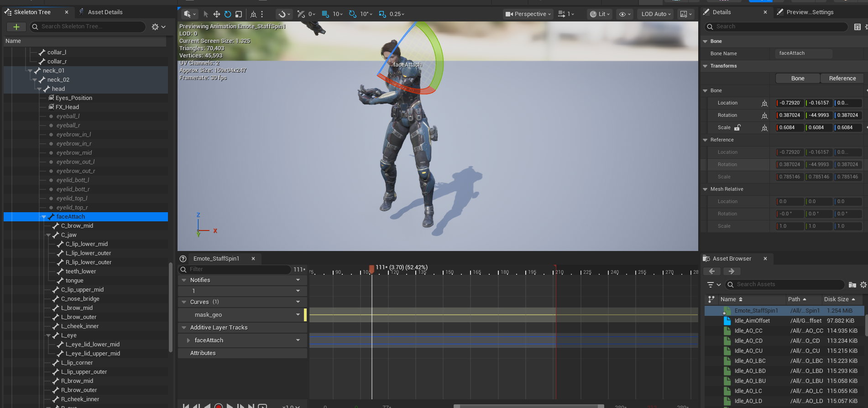Select the translate (move) tool in viewport toolbar

pyautogui.click(x=217, y=14)
